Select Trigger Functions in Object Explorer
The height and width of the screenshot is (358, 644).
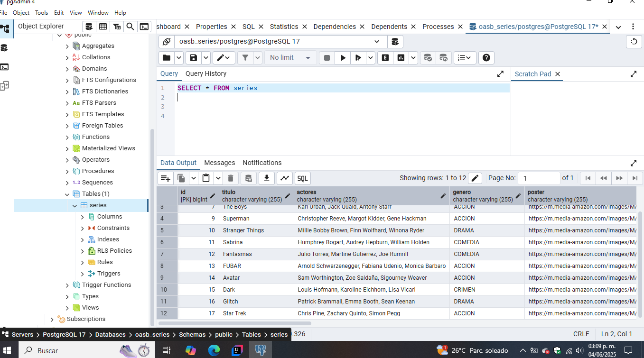(x=106, y=285)
